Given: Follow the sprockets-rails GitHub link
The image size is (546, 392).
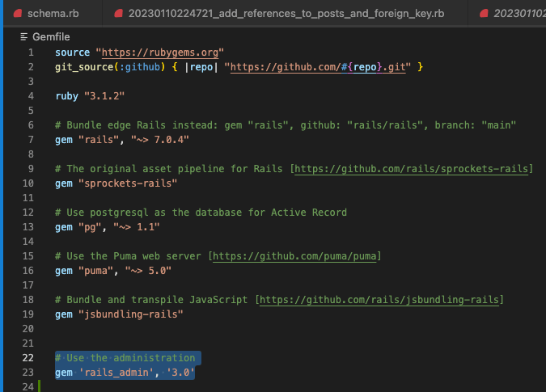Looking at the screenshot, I should pos(411,169).
